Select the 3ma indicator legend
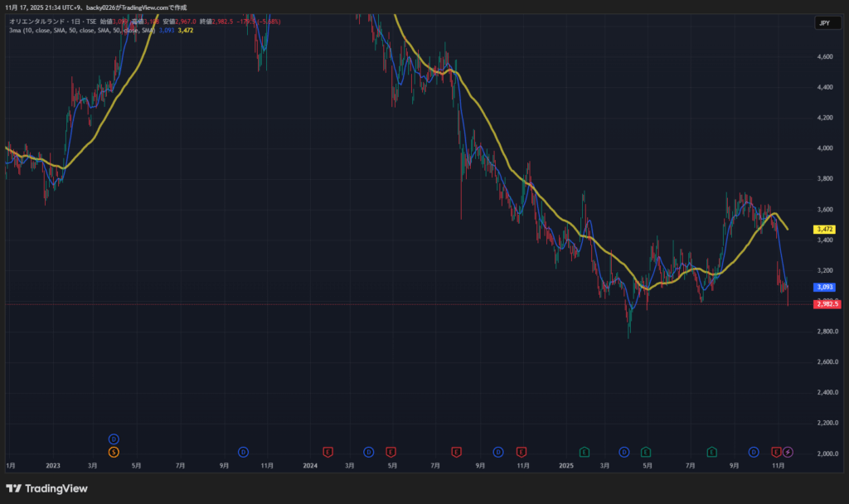The width and height of the screenshot is (849, 504). [x=17, y=30]
